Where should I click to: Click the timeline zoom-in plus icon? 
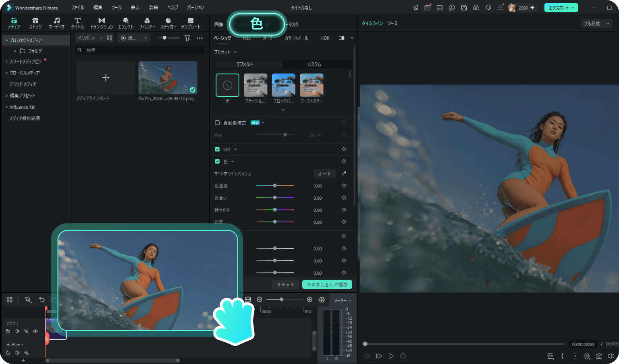point(309,300)
